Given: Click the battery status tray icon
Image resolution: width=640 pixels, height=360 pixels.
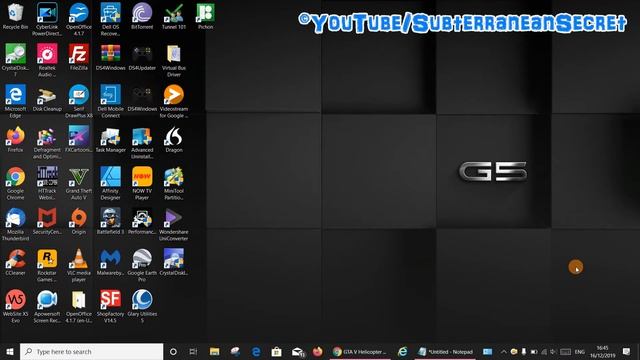Looking at the screenshot, I should click(534, 351).
